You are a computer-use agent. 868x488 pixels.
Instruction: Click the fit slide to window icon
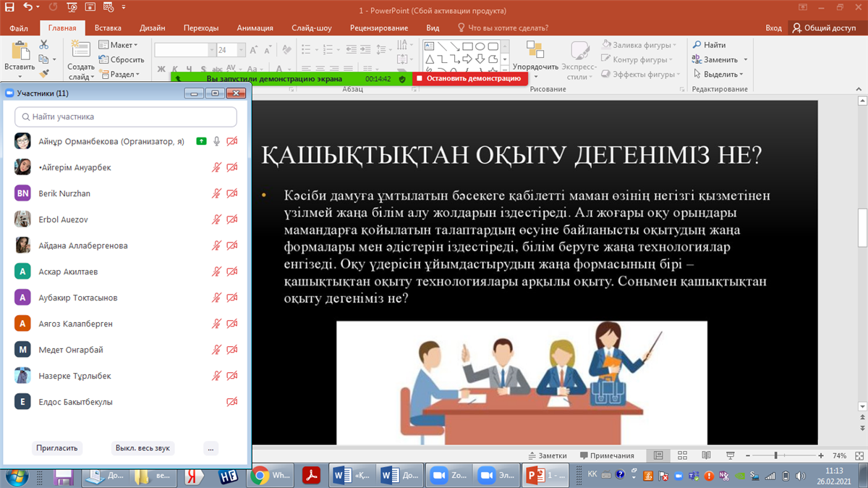(859, 456)
